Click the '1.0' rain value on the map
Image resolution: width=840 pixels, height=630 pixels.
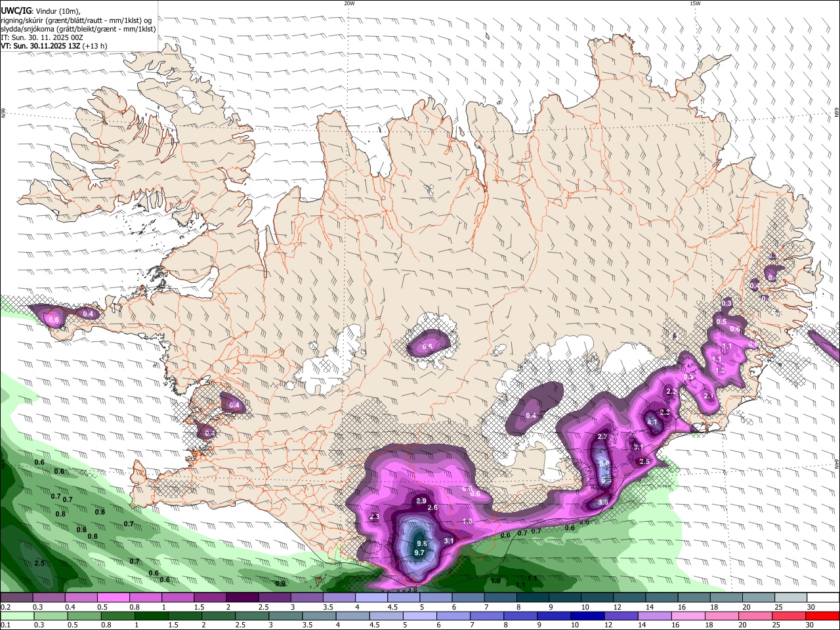(x=495, y=581)
